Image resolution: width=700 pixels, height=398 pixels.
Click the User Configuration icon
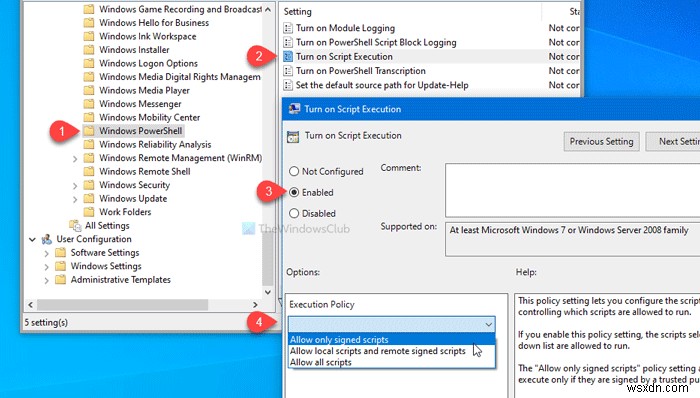[47, 239]
